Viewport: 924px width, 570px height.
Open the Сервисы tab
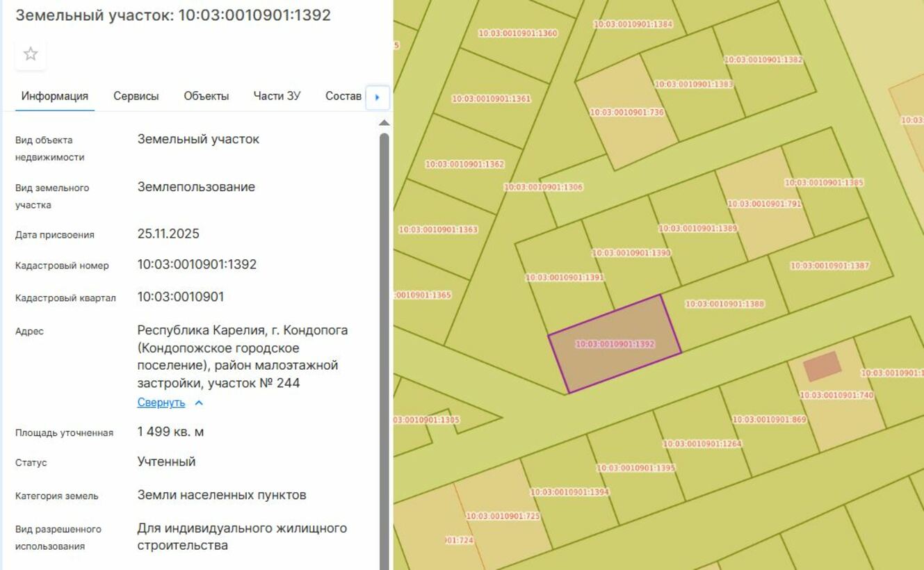136,96
